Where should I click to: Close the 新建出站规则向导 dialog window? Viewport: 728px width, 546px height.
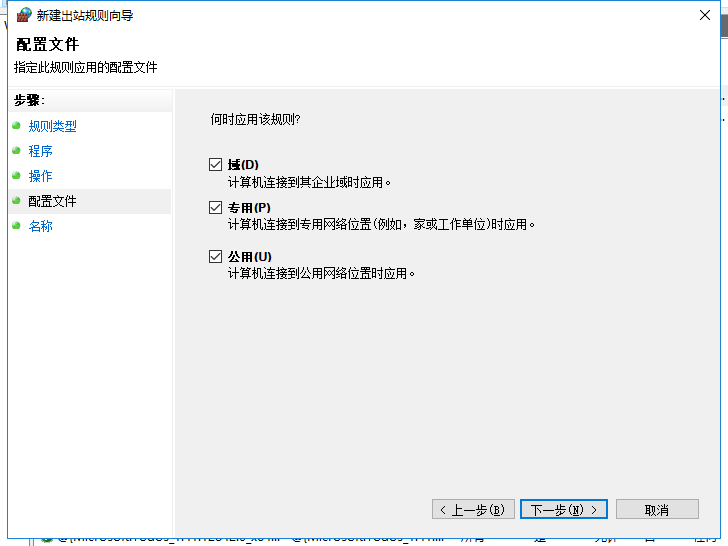click(706, 15)
